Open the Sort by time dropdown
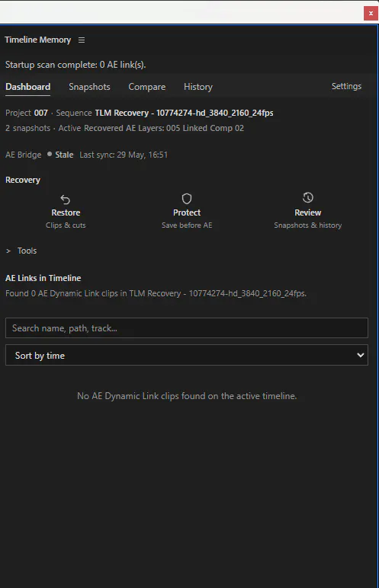The width and height of the screenshot is (379, 588). tap(187, 355)
